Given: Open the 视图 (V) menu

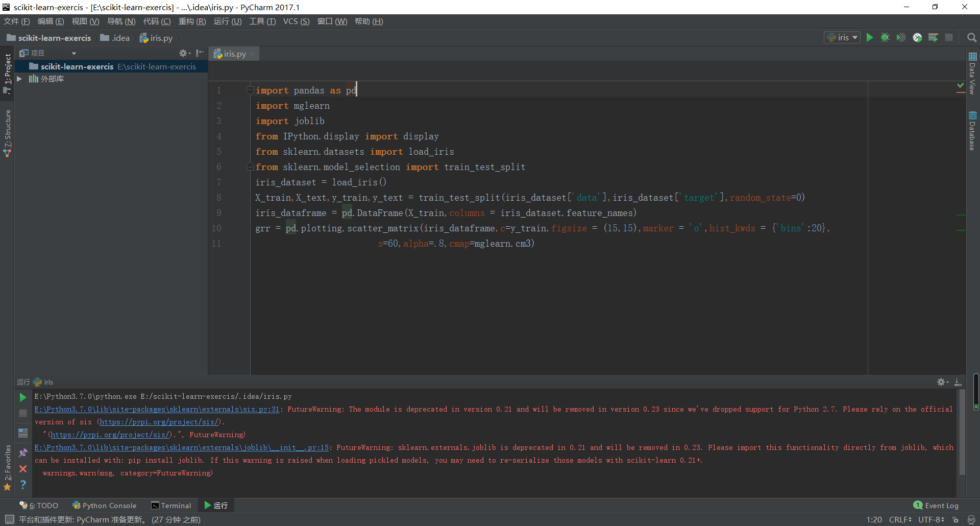Looking at the screenshot, I should 86,21.
